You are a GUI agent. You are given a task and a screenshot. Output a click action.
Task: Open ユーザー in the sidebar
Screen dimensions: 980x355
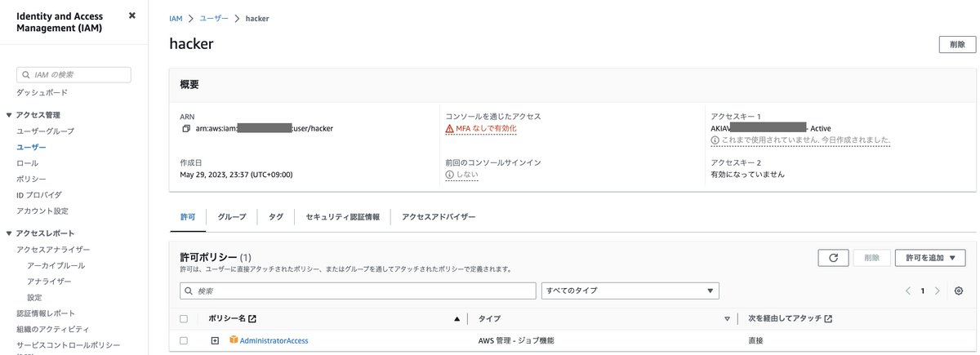click(x=31, y=148)
